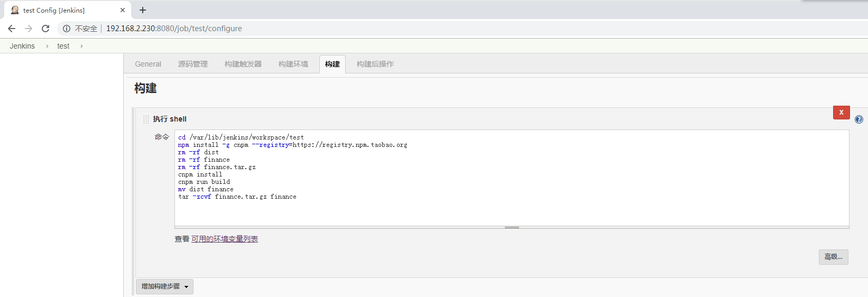Screen dimensions: 868x297
Task: Select the 构建 tab
Action: coord(333,64)
